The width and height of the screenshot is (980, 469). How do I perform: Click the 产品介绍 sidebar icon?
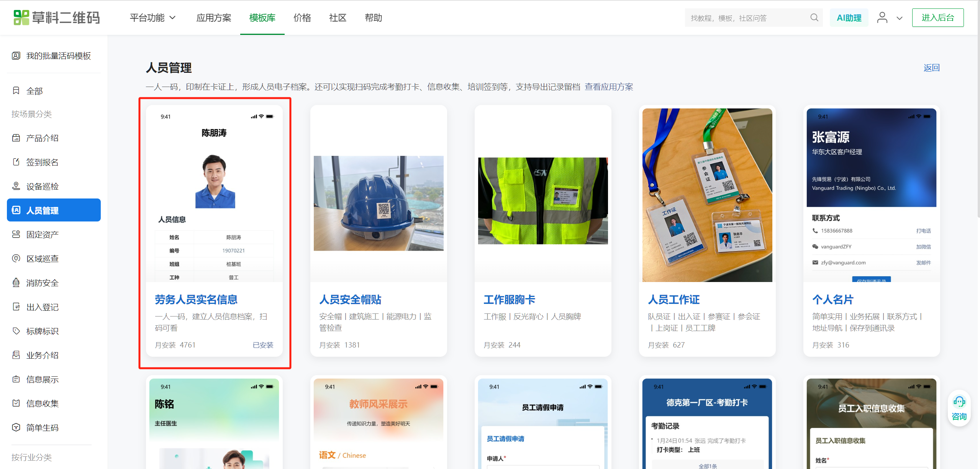point(16,138)
